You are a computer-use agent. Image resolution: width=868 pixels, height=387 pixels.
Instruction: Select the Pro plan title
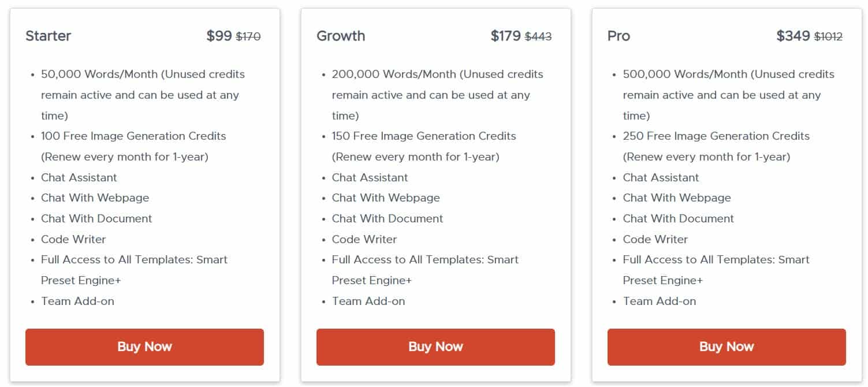click(618, 36)
